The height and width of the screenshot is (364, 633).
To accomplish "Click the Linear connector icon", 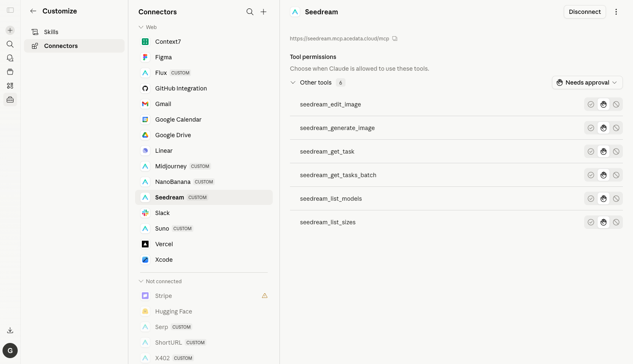I will tap(145, 151).
